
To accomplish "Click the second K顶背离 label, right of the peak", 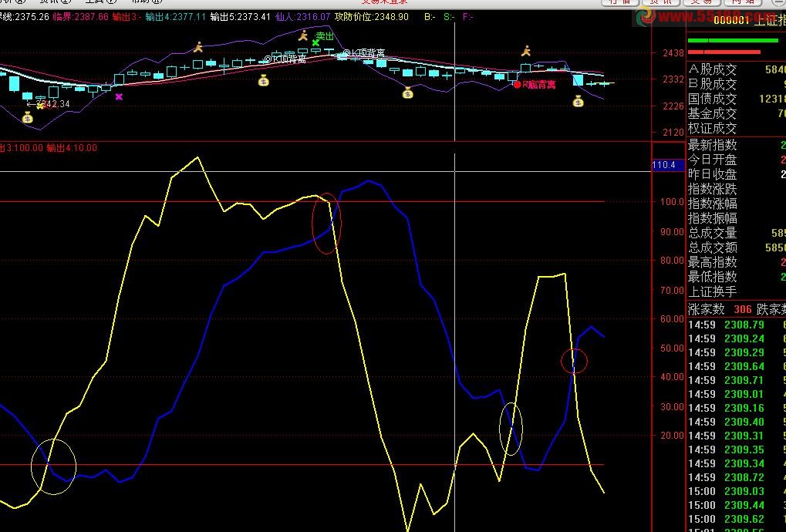I will 364,53.
